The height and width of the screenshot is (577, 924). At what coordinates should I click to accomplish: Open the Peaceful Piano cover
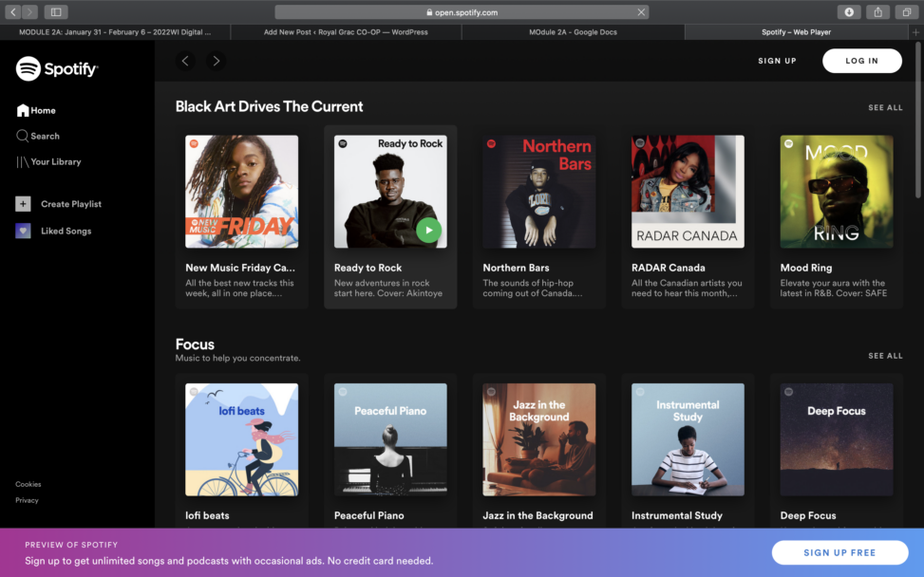point(390,439)
